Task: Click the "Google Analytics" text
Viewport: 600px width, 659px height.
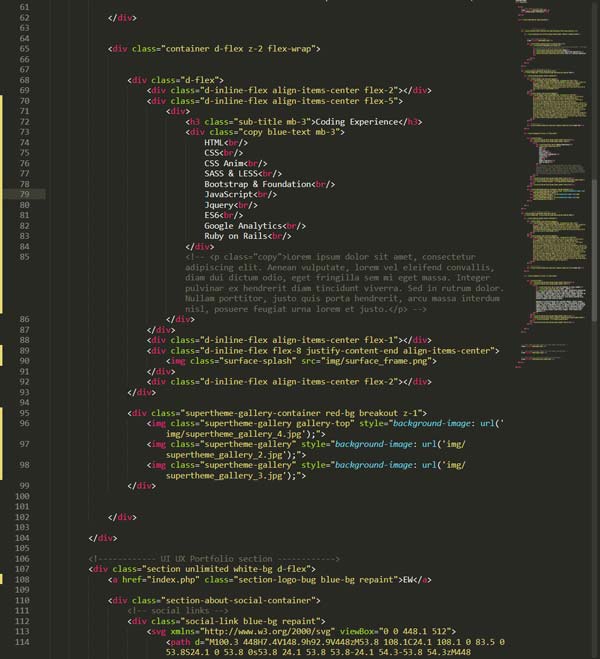Action: pos(243,226)
